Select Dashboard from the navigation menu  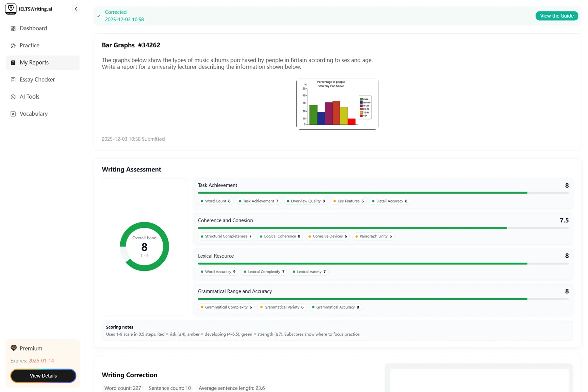(33, 28)
